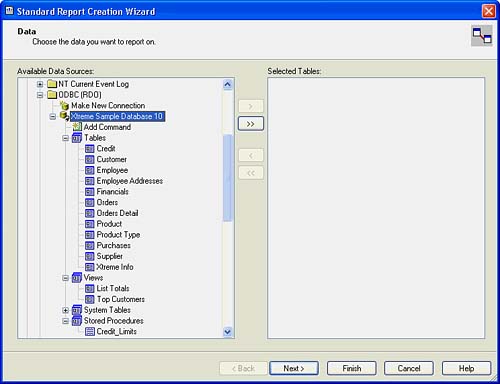500x384 pixels.
Task: Click the Credit table icon
Action: point(90,149)
